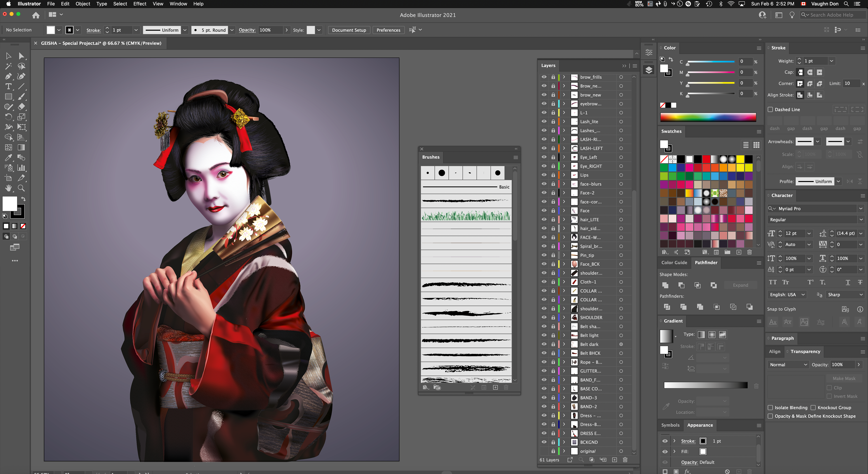Image resolution: width=868 pixels, height=474 pixels.
Task: Enable the Isolate Blending checkbox
Action: pos(770,408)
